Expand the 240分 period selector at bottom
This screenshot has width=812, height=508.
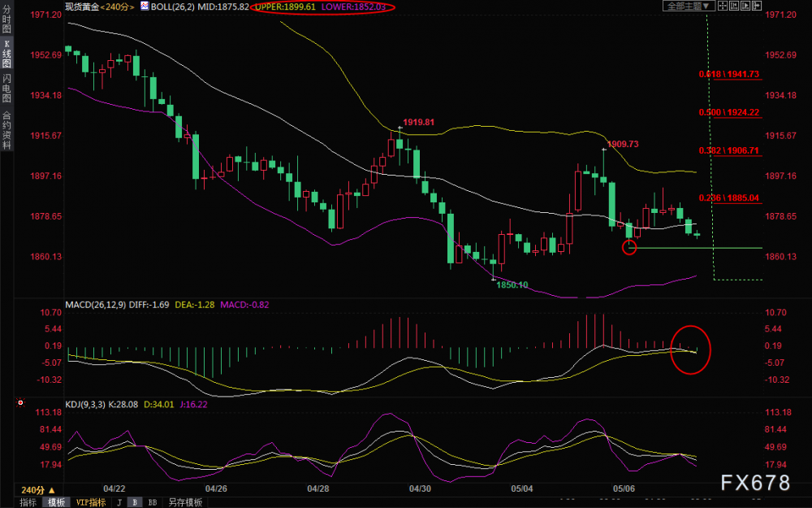click(37, 490)
